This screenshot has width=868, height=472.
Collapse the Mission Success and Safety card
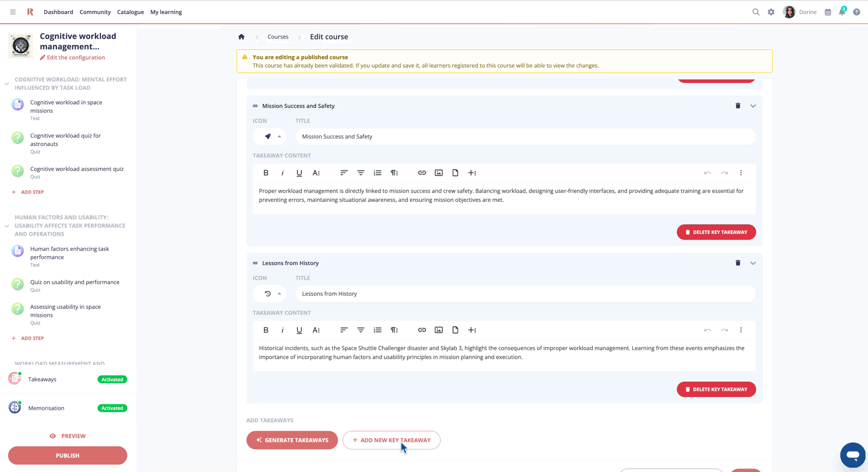[753, 106]
